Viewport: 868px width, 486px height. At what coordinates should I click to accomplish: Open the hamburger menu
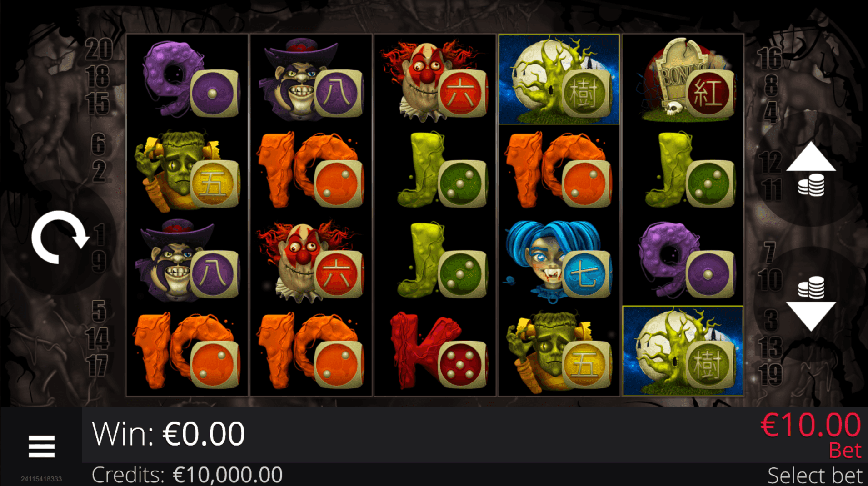pos(42,446)
